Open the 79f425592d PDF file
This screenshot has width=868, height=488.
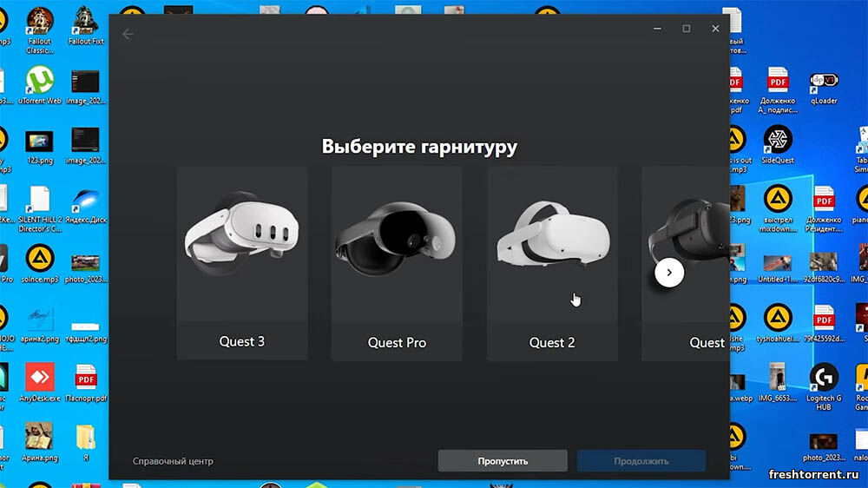click(x=824, y=324)
